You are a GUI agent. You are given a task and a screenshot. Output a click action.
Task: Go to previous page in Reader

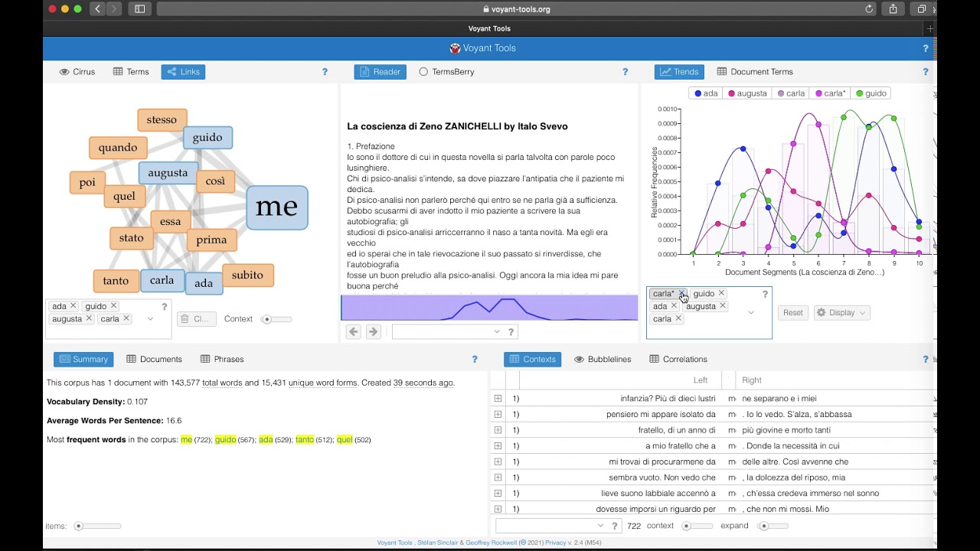354,331
